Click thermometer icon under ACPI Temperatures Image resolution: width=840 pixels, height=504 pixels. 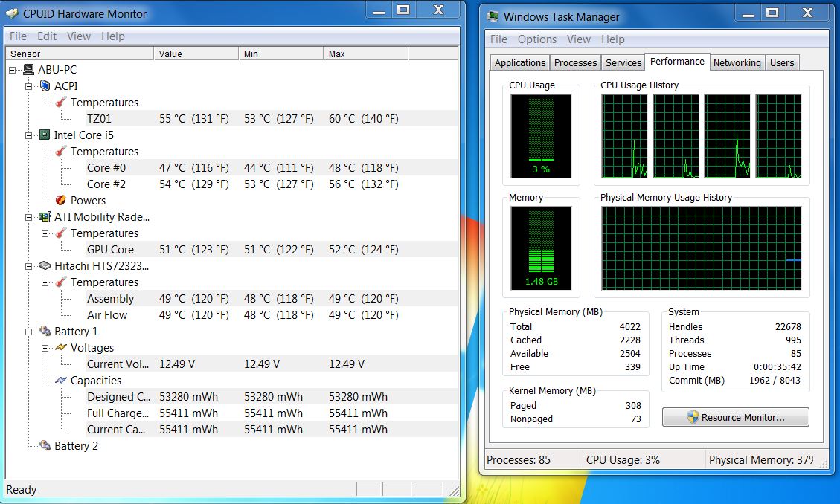pos(61,102)
